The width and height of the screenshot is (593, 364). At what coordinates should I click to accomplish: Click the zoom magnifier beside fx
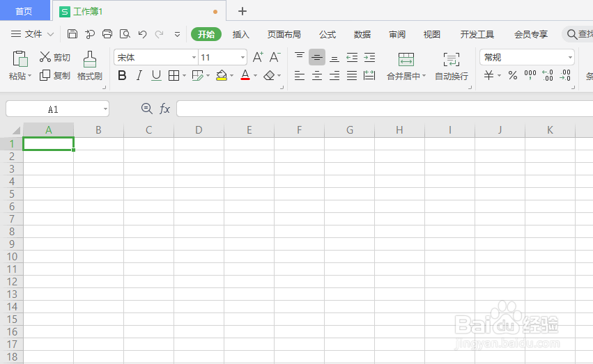pyautogui.click(x=147, y=109)
